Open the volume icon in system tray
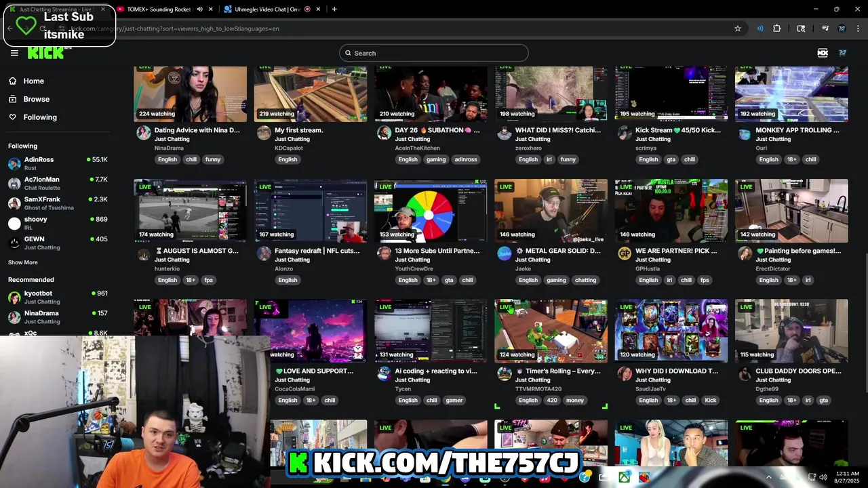This screenshot has height=488, width=868. click(823, 477)
